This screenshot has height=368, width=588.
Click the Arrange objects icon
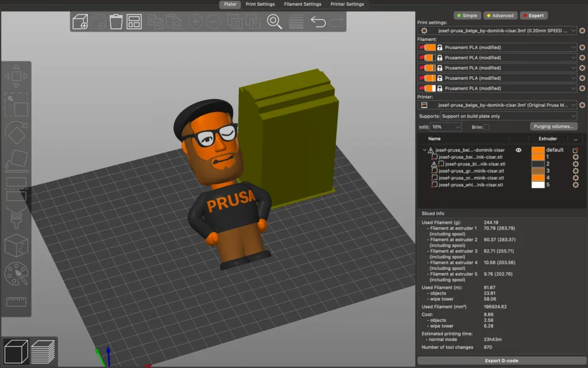(134, 22)
